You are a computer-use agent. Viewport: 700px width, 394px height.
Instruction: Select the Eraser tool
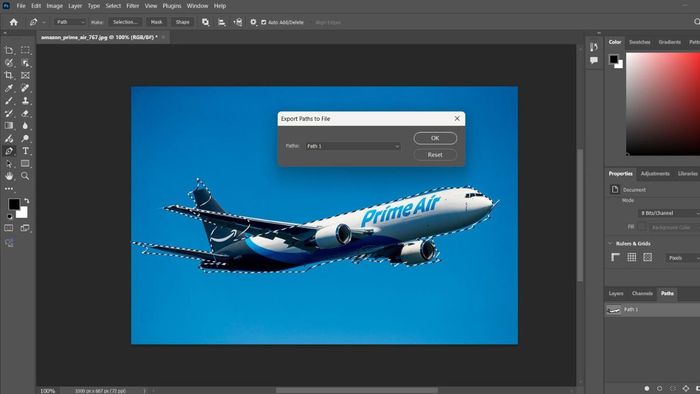[25, 113]
